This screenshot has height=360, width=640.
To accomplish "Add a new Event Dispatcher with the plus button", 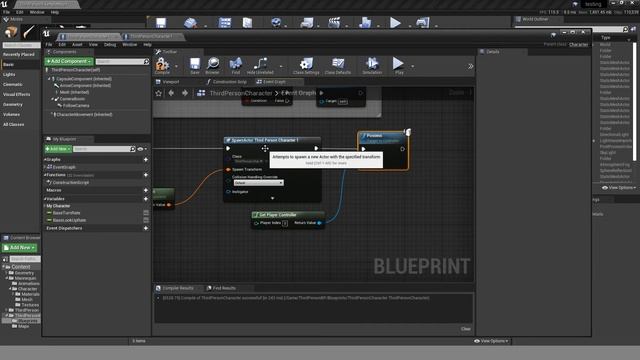I will (146, 228).
